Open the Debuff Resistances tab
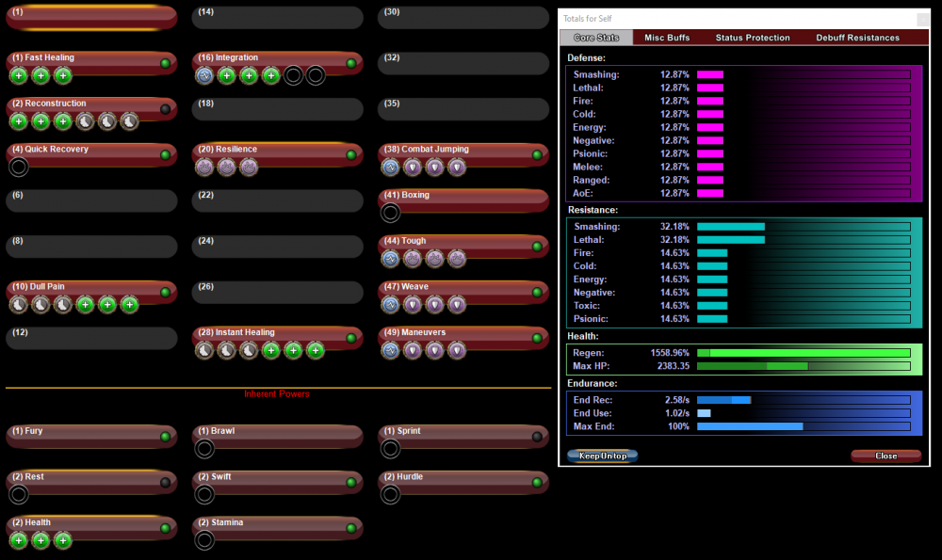Screen dimensions: 942x560 (x=858, y=38)
